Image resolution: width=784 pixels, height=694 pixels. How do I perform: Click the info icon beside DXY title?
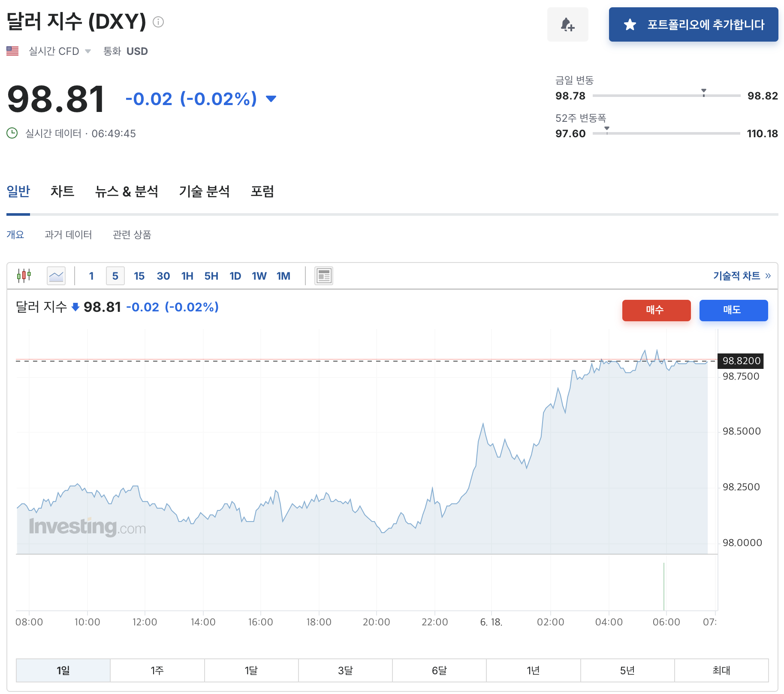[158, 22]
